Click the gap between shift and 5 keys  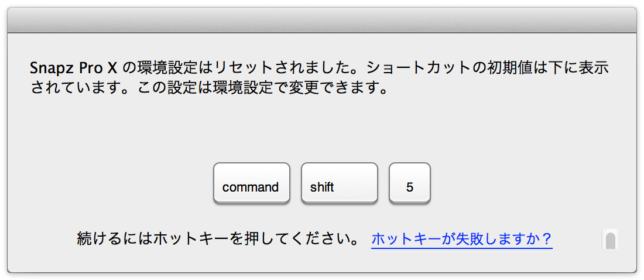pos(383,183)
